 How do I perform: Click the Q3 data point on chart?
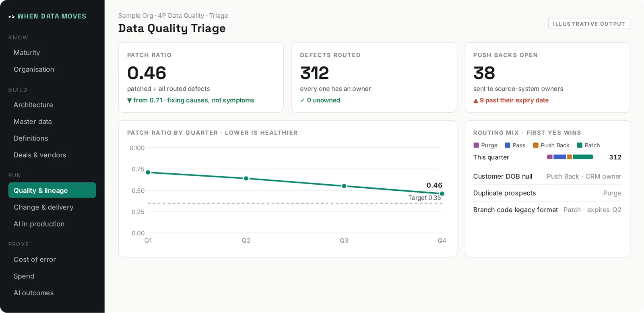point(344,186)
